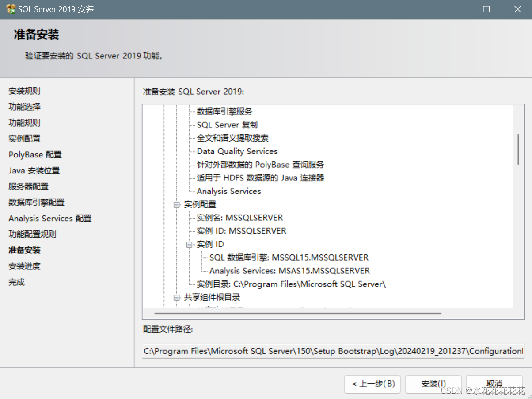Minimize the setup window

click(455, 9)
